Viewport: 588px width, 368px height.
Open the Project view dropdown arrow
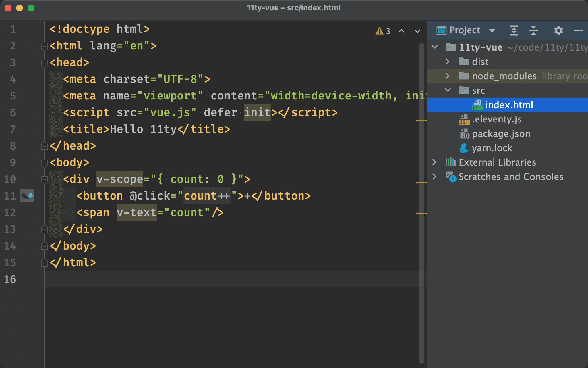point(492,30)
